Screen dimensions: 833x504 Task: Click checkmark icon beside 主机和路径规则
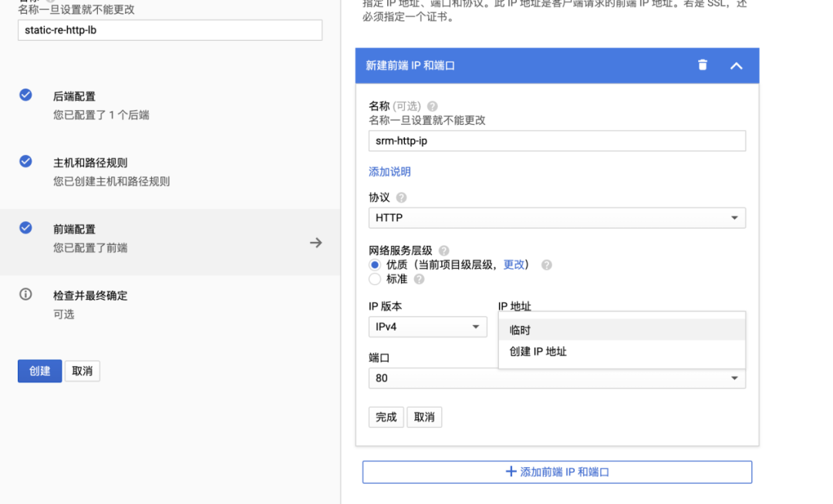[25, 161]
